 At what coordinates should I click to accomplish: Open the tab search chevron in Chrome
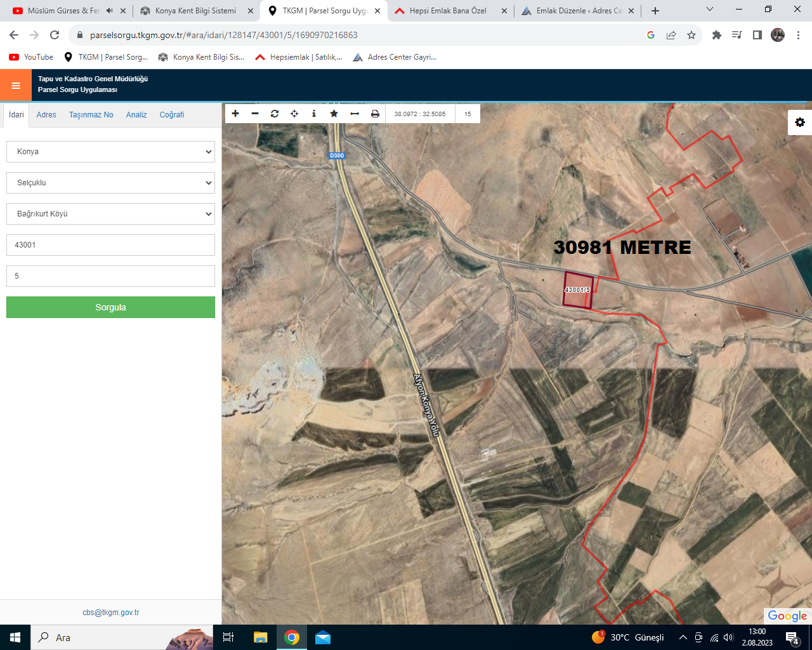(710, 10)
